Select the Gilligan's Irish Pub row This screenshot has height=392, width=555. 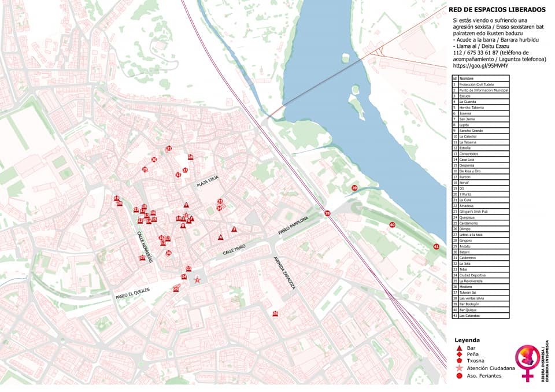pos(480,212)
